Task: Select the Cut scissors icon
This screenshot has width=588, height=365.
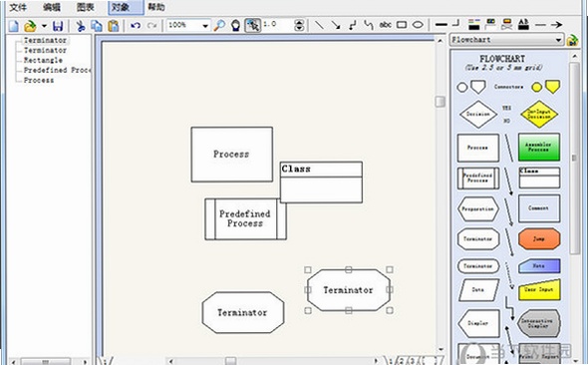Action: pos(80,26)
